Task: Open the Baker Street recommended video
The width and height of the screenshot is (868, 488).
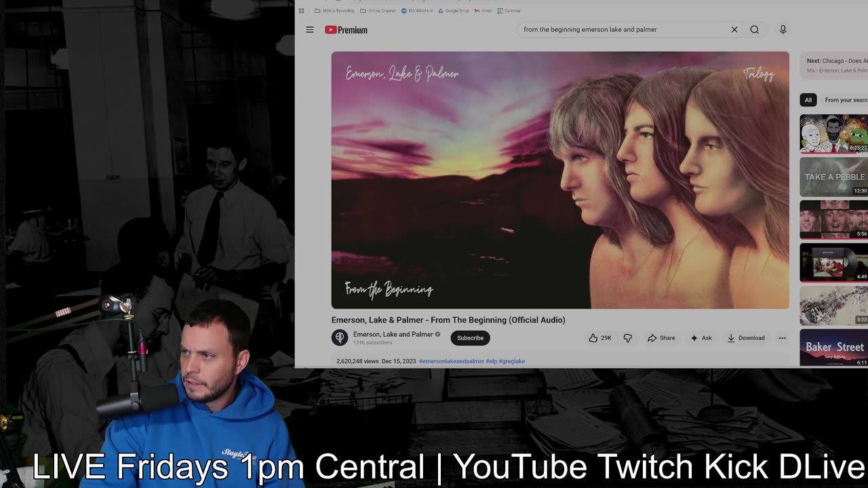Action: (833, 348)
